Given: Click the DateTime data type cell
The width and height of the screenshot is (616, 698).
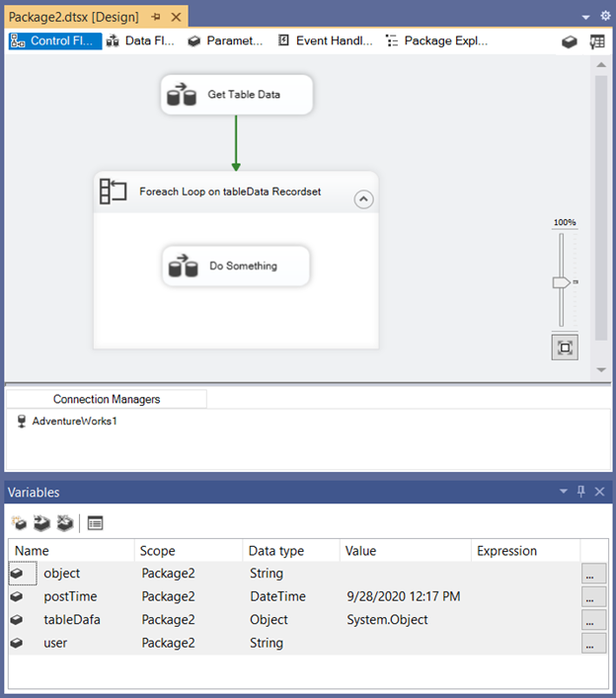Looking at the screenshot, I should tap(277, 596).
